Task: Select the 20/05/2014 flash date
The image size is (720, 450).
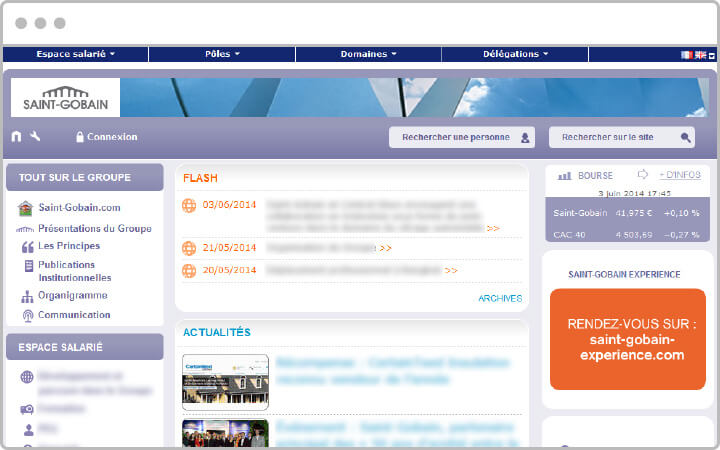Action: tap(229, 270)
